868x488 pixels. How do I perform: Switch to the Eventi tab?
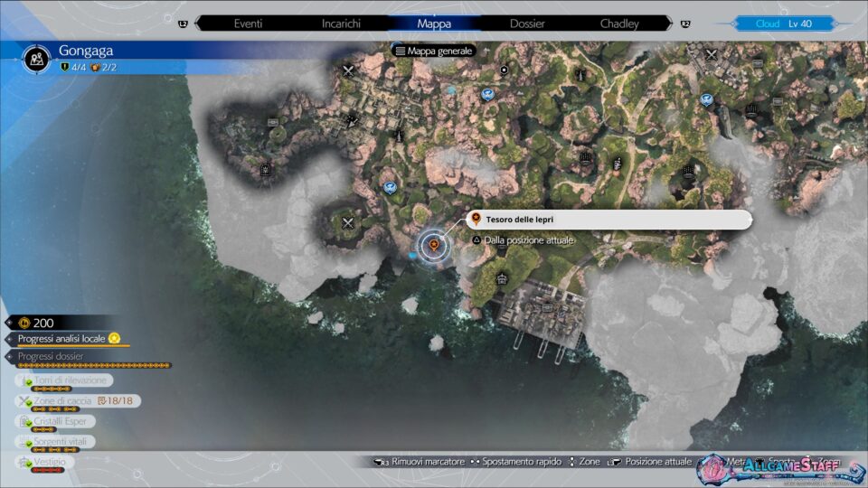[x=248, y=23]
